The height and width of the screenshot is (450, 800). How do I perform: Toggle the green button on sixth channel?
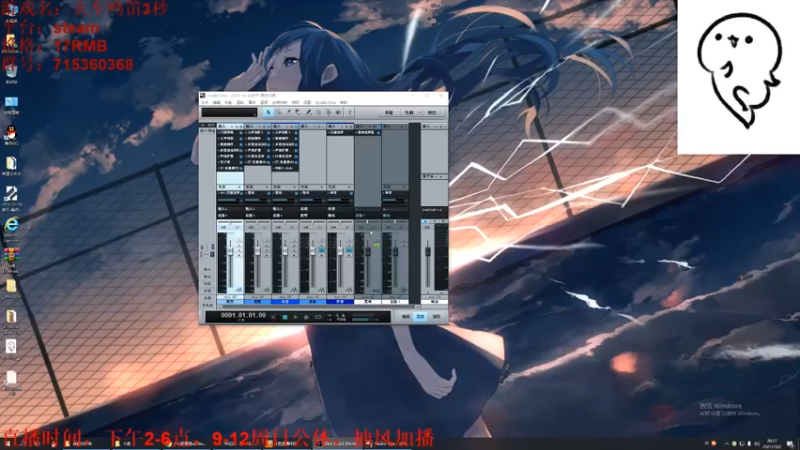[376, 245]
